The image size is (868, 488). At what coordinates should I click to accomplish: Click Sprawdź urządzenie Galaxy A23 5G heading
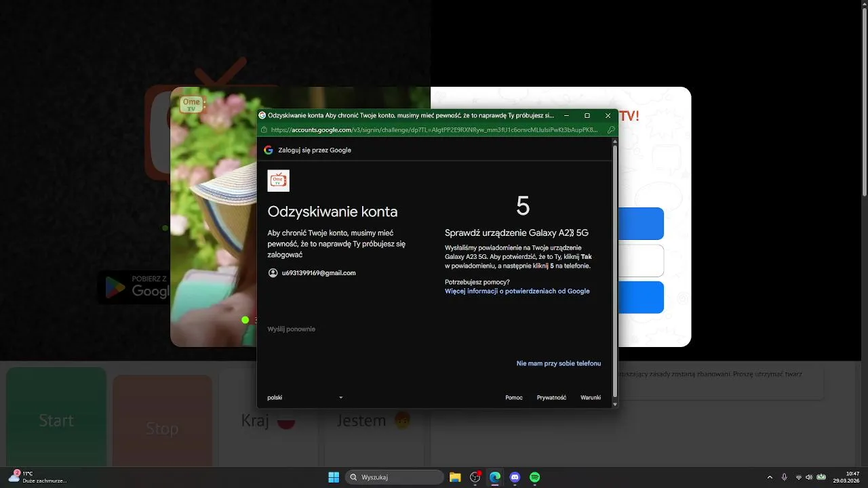[517, 232]
